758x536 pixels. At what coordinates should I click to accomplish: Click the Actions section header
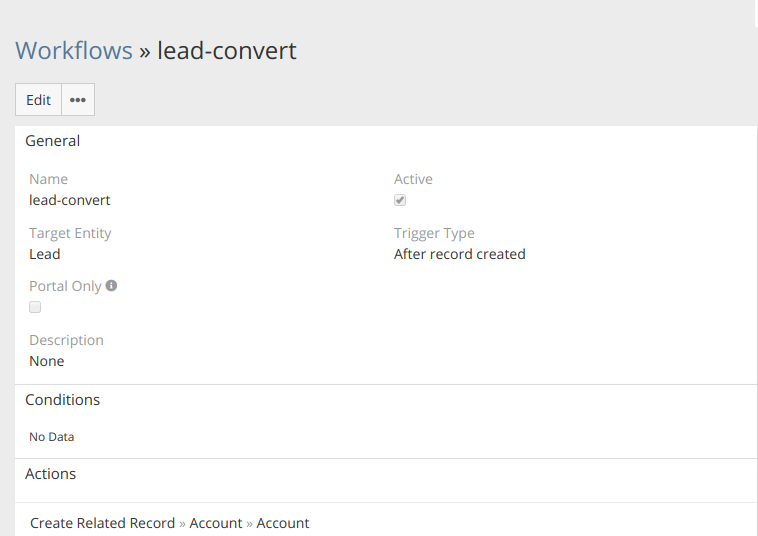[51, 474]
